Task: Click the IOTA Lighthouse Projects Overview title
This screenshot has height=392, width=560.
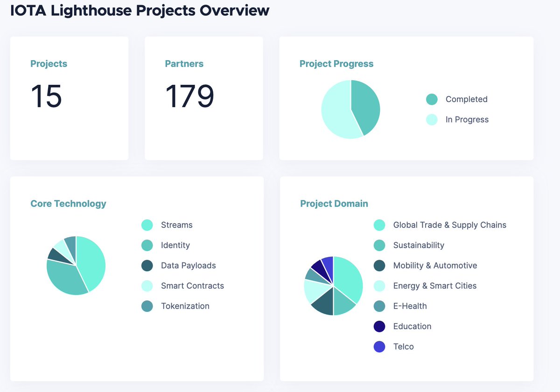Action: click(140, 10)
